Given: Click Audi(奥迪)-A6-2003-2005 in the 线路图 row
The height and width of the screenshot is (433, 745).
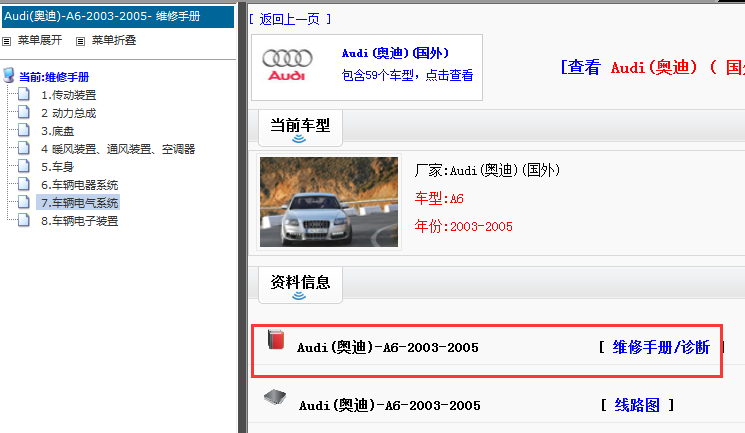Looking at the screenshot, I should [390, 405].
